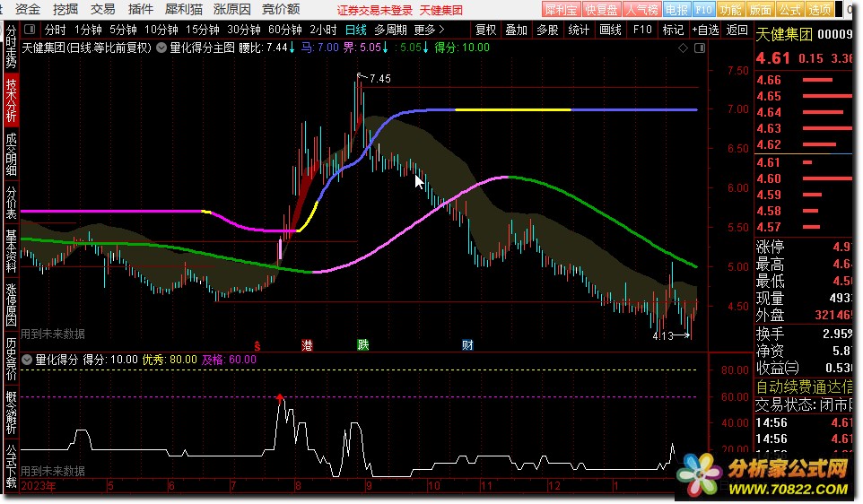This screenshot has height=504, width=863.
Task: Open 涨停原因 sidebar tab
Action: coord(11,304)
